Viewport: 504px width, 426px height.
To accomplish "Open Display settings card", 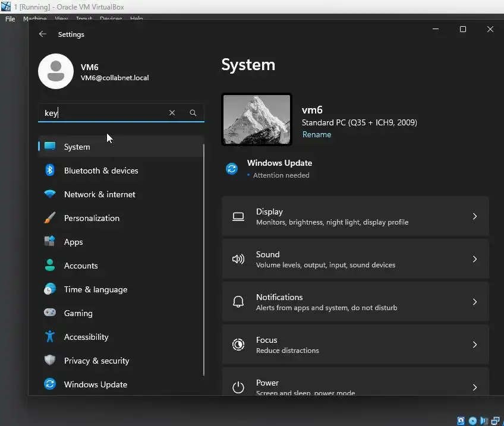I will 355,216.
